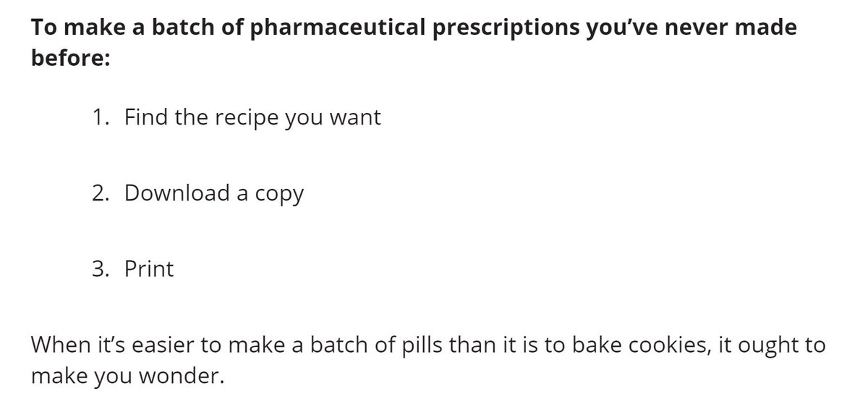The height and width of the screenshot is (412, 868).
Task: Click the "Find the recipe you want" step
Action: (252, 119)
